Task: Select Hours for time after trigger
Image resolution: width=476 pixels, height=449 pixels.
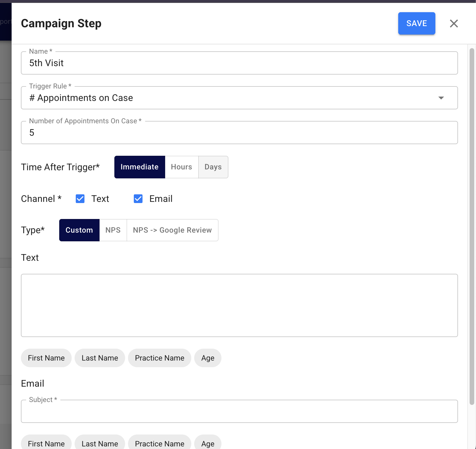Action: (181, 167)
